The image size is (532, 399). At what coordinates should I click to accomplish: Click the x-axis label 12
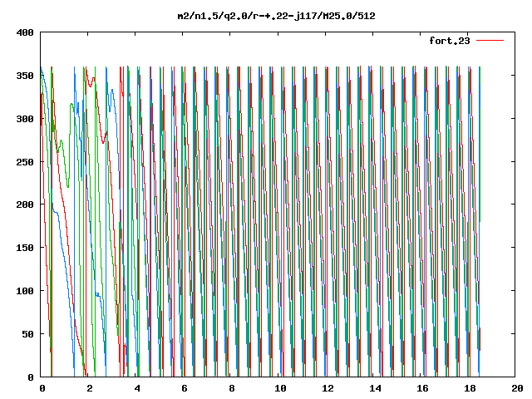(328, 388)
